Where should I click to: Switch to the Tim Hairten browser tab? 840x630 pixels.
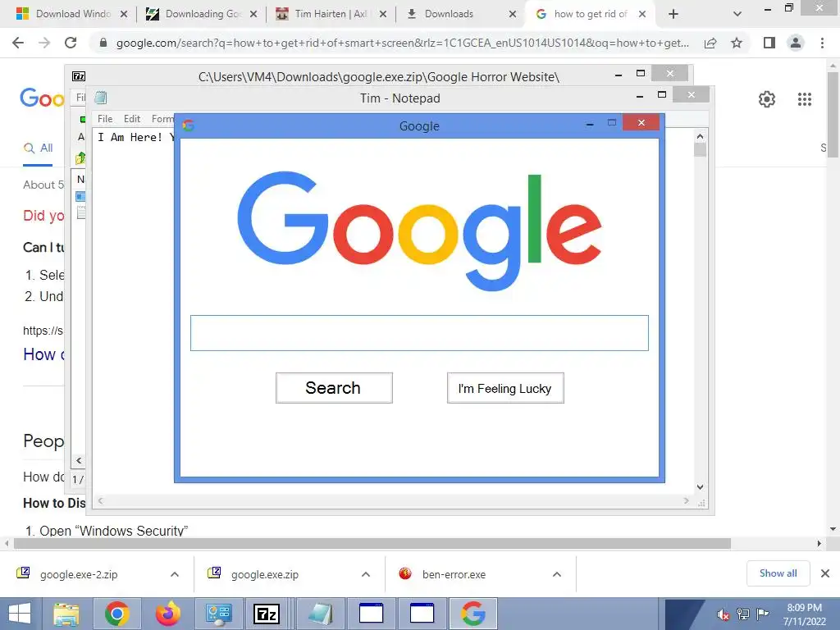pos(331,14)
